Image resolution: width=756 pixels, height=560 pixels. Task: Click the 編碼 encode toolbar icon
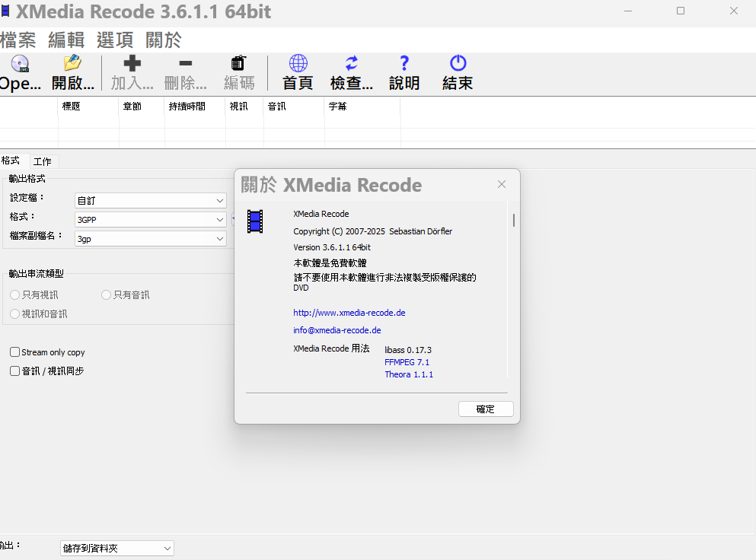pos(239,73)
